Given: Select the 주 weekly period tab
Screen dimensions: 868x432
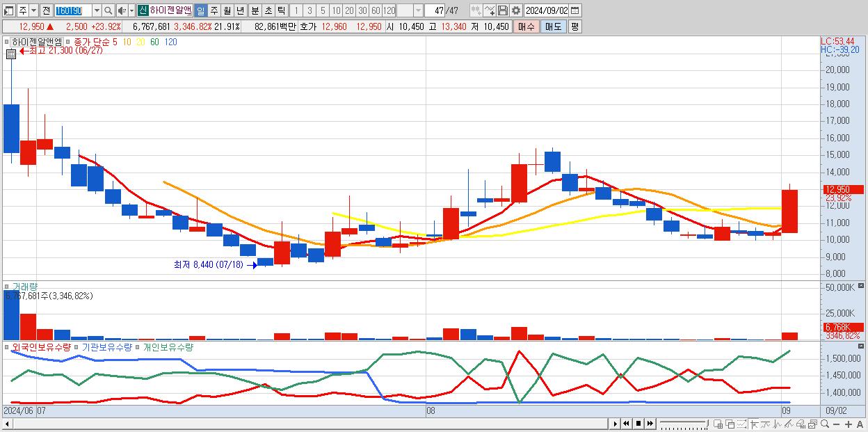Looking at the screenshot, I should coord(214,10).
